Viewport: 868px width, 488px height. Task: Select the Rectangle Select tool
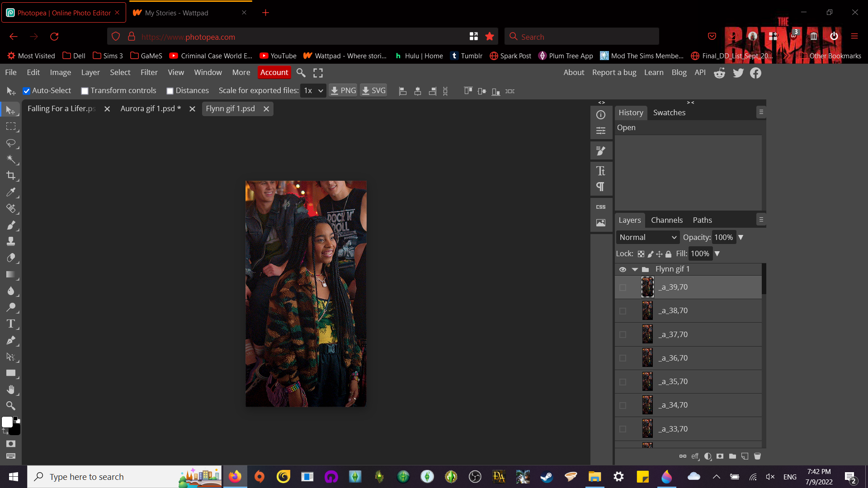click(x=11, y=127)
